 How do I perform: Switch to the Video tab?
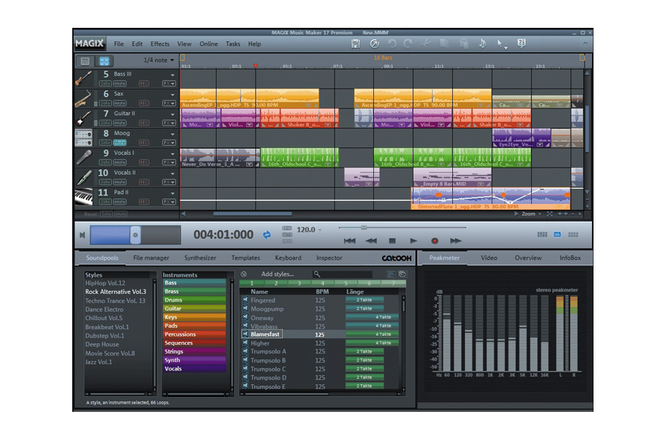pos(489,258)
